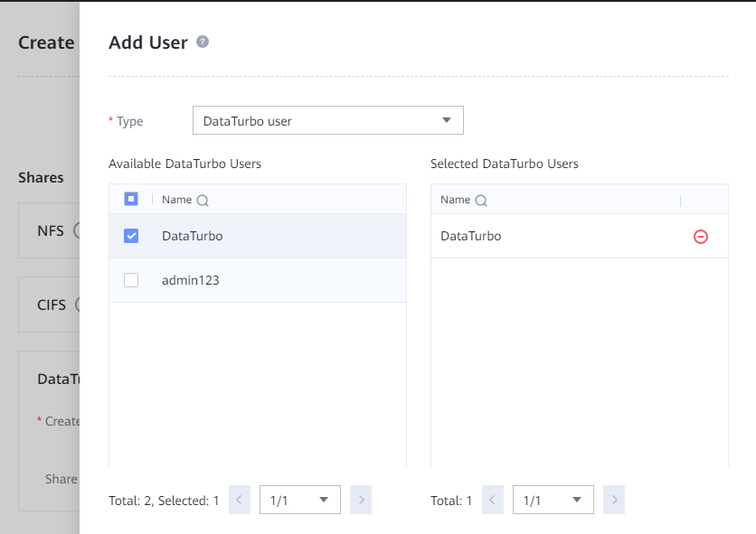This screenshot has height=534, width=756.
Task: Select the CIFS share section in background
Action: pos(51,304)
